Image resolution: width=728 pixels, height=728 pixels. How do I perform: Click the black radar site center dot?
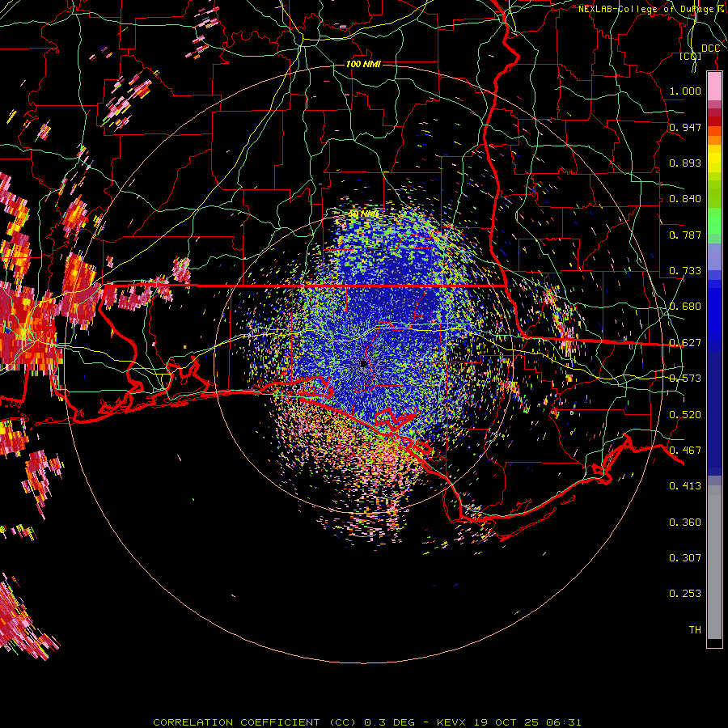pos(363,363)
